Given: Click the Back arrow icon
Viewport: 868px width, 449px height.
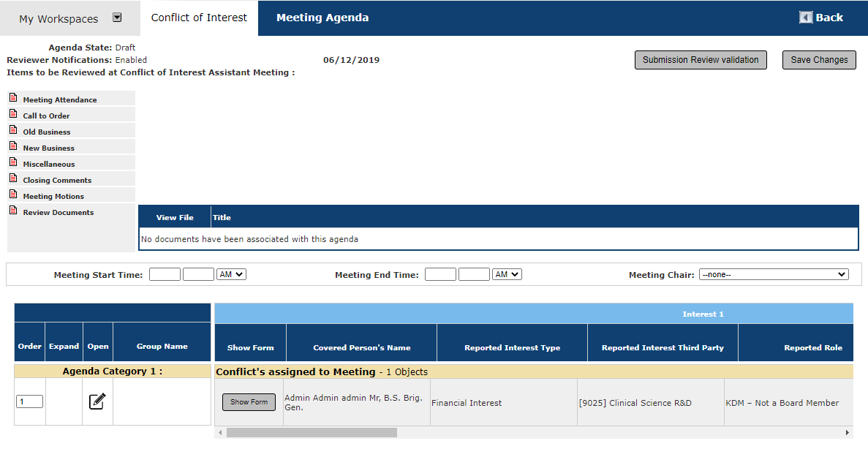Looking at the screenshot, I should (x=806, y=18).
